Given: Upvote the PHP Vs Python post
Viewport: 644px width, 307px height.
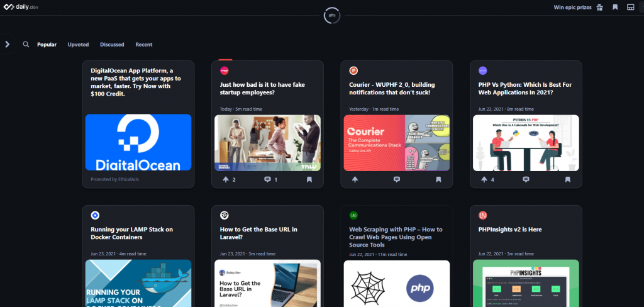Looking at the screenshot, I should (484, 179).
